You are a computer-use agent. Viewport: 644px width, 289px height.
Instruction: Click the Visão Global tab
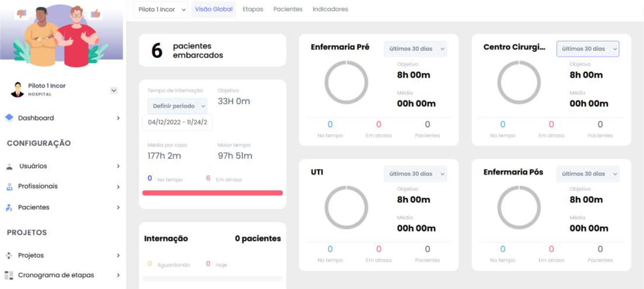click(x=213, y=9)
